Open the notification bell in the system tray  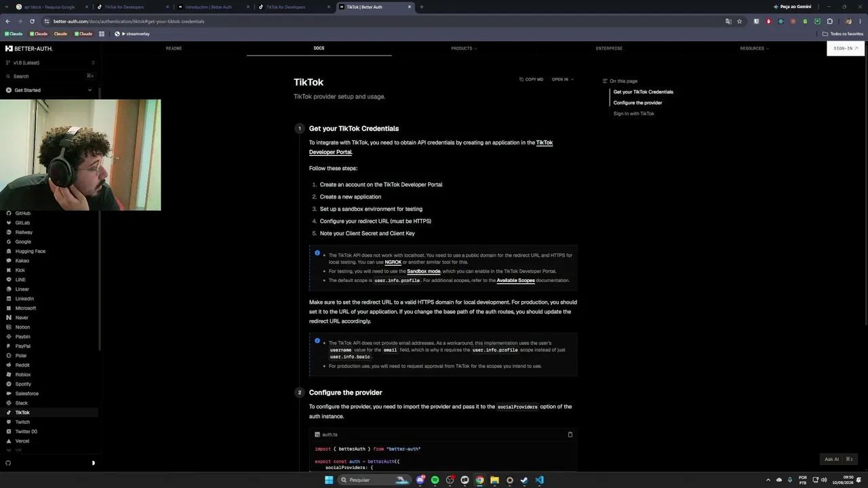(x=859, y=480)
